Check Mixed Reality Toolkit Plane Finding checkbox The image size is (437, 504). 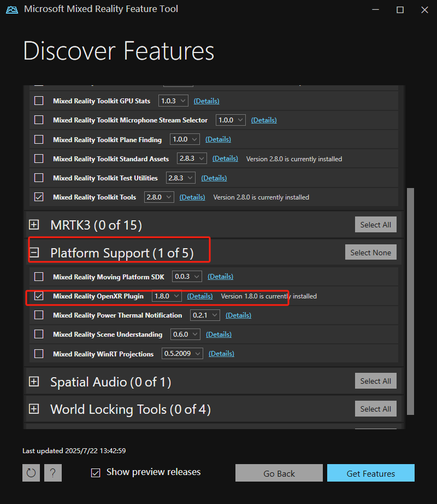coord(39,139)
